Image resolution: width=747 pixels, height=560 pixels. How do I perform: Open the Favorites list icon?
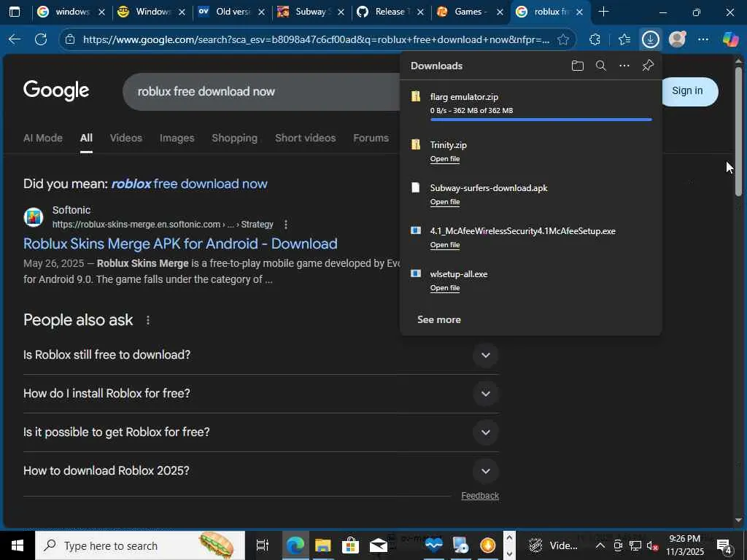624,39
